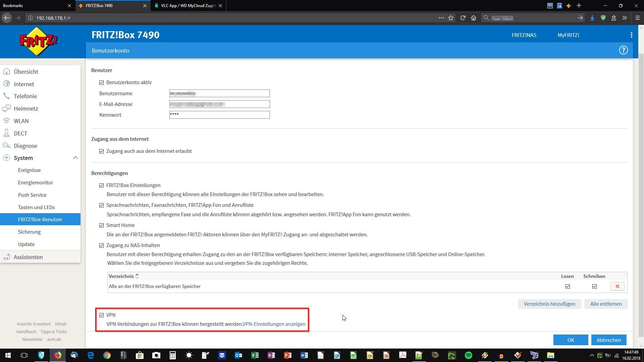Open the page actions three-dot menu in address bar

pyautogui.click(x=441, y=18)
